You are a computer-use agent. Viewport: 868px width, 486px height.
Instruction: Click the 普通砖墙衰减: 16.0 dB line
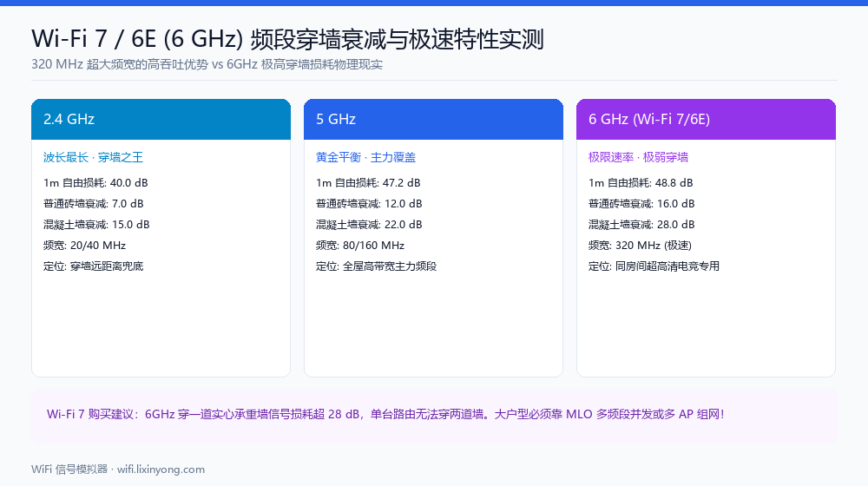pos(641,204)
